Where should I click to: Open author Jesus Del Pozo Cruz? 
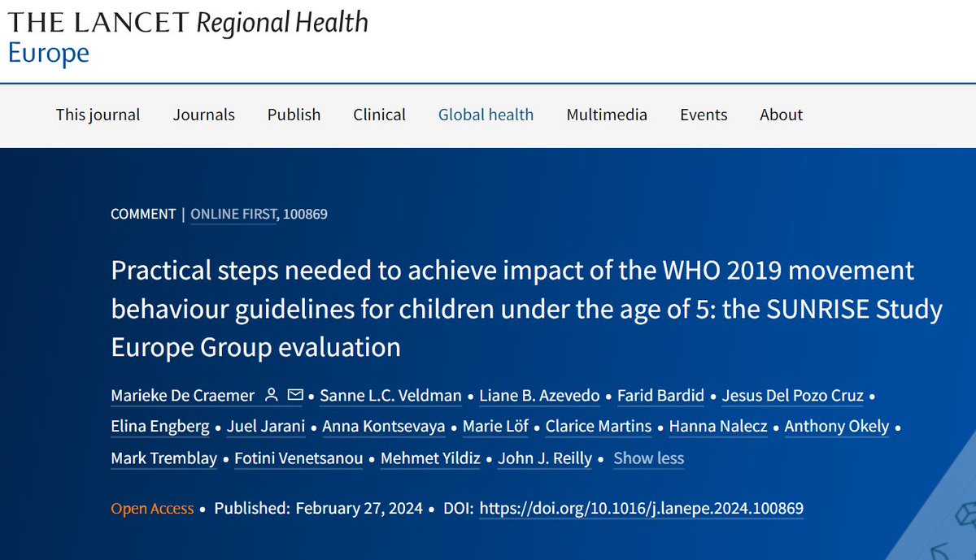792,397
